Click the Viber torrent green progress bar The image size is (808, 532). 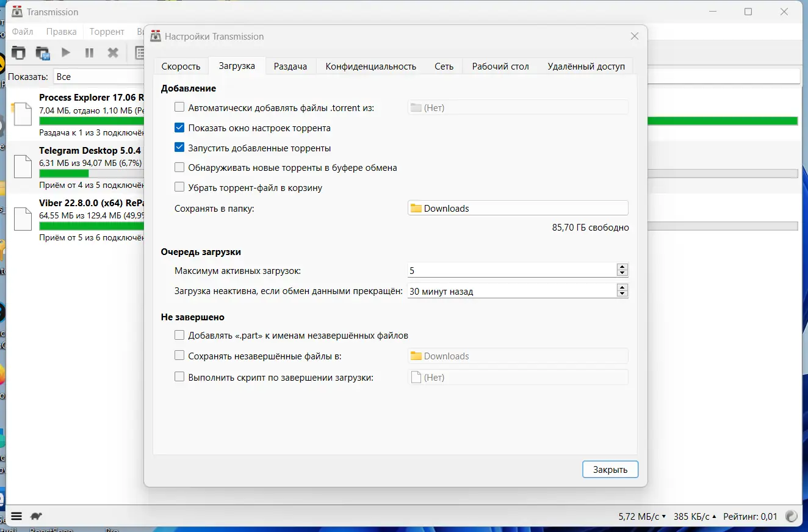pos(92,226)
